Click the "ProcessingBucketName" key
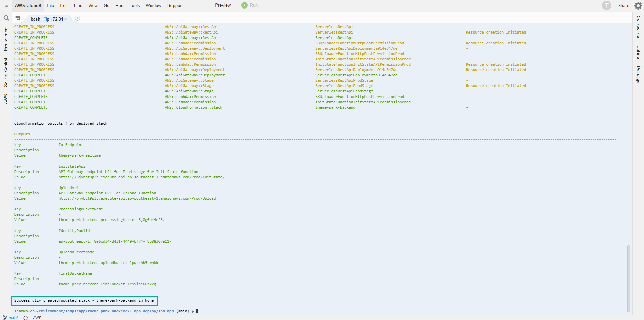The height and width of the screenshot is (320, 644). point(81,209)
